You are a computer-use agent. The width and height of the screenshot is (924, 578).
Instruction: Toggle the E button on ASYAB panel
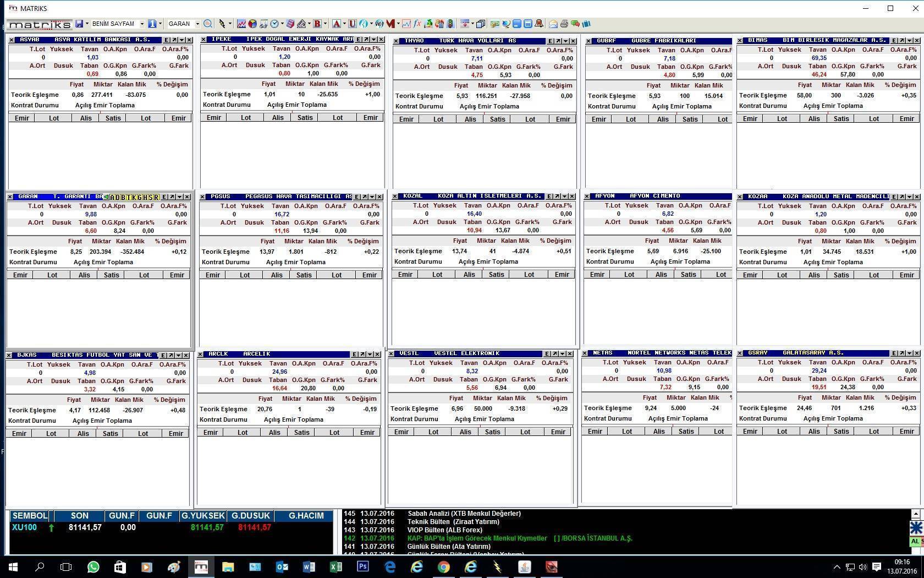click(166, 40)
